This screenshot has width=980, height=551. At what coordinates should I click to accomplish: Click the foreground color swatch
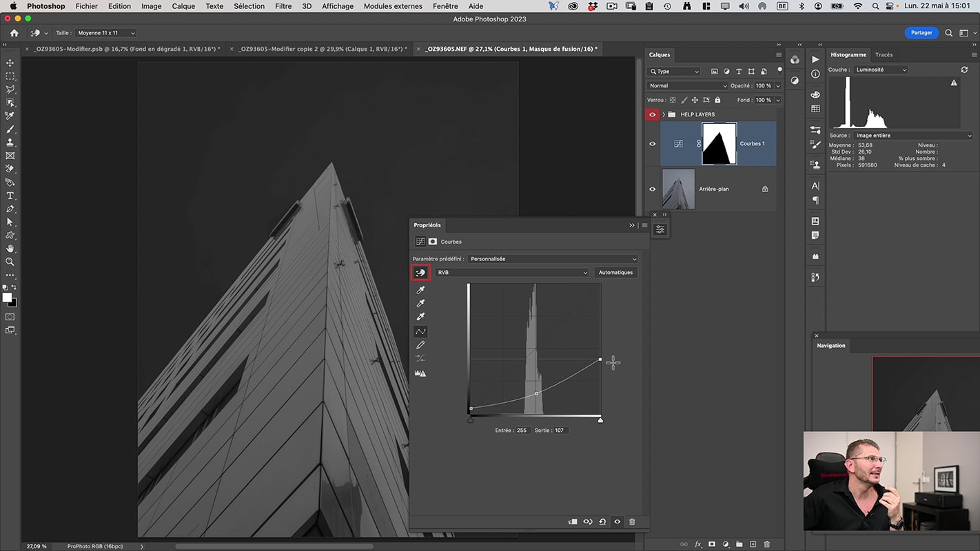click(x=7, y=298)
